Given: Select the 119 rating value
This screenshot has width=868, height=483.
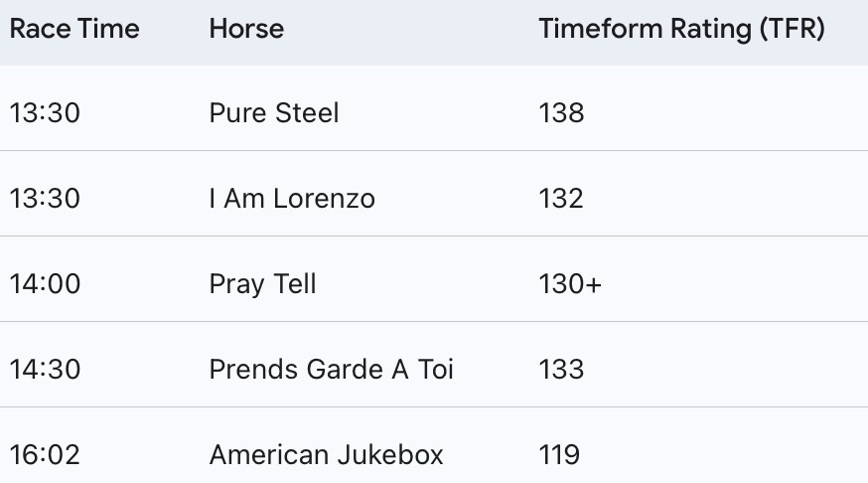Looking at the screenshot, I should click(559, 455).
